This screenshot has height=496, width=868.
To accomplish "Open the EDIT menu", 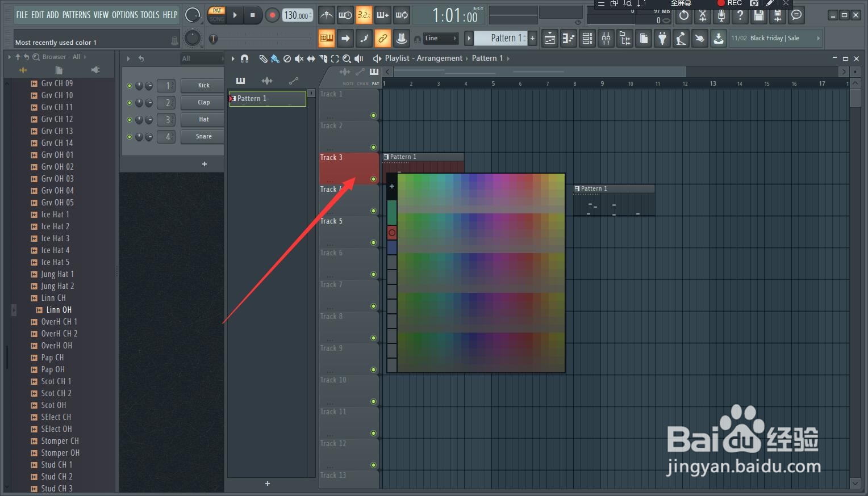I will pyautogui.click(x=37, y=15).
